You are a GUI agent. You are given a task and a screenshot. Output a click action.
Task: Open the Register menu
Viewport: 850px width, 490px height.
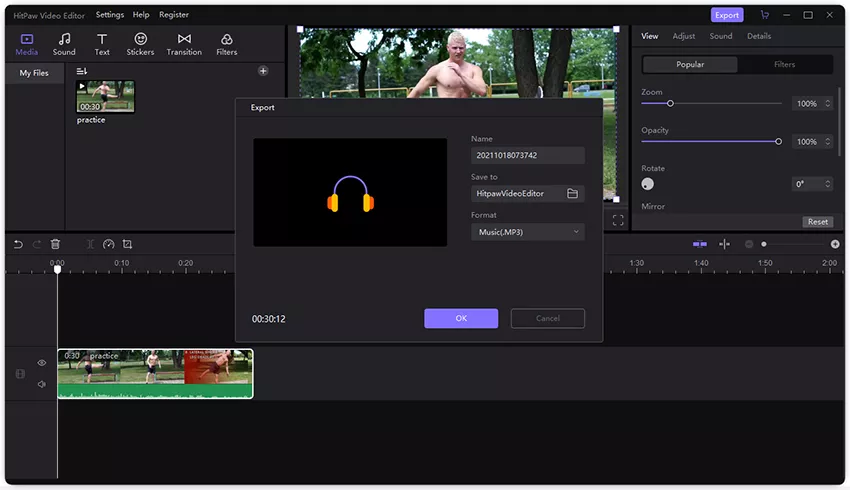pos(173,15)
